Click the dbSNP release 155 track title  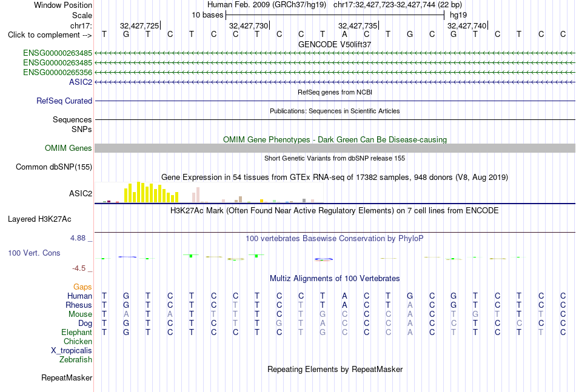[x=335, y=158]
